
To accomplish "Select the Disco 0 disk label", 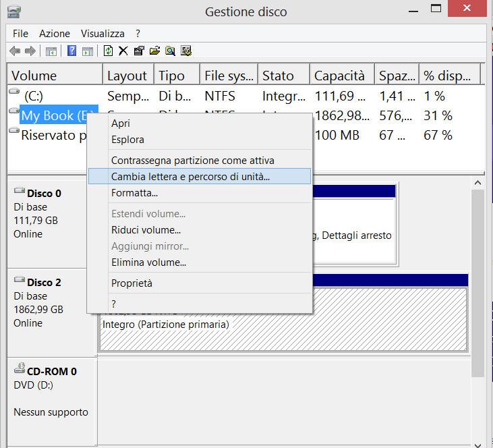I will point(44,193).
